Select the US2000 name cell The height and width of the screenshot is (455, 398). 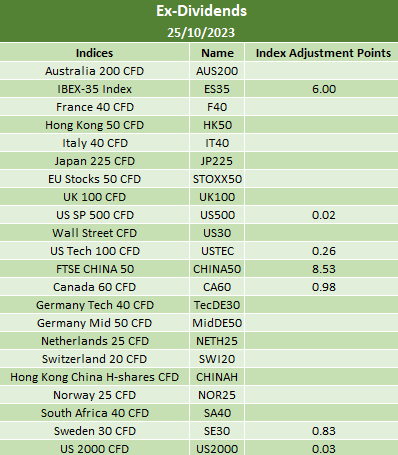[x=217, y=448]
